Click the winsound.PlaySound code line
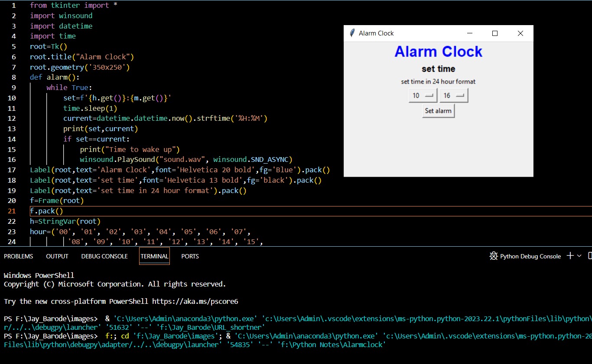The width and height of the screenshot is (592, 364). point(186,160)
